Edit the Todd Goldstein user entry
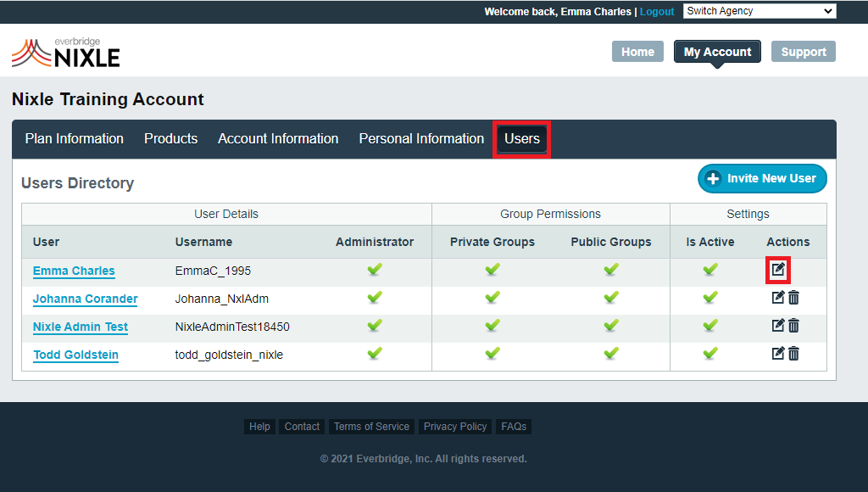868x492 pixels. click(778, 353)
